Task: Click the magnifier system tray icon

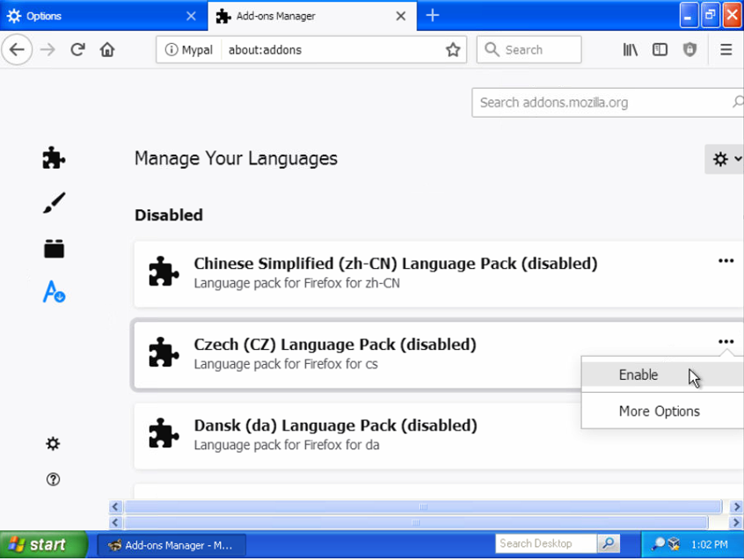Action: click(658, 544)
